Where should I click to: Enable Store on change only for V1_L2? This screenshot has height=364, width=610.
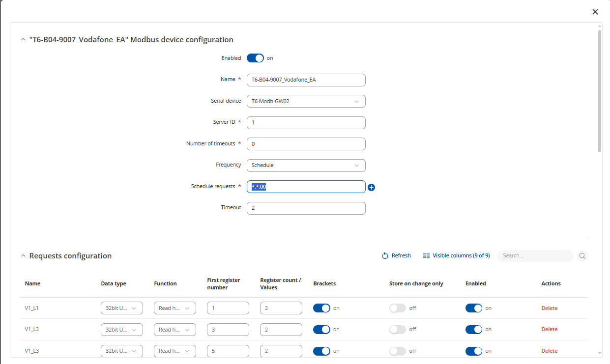(x=398, y=330)
